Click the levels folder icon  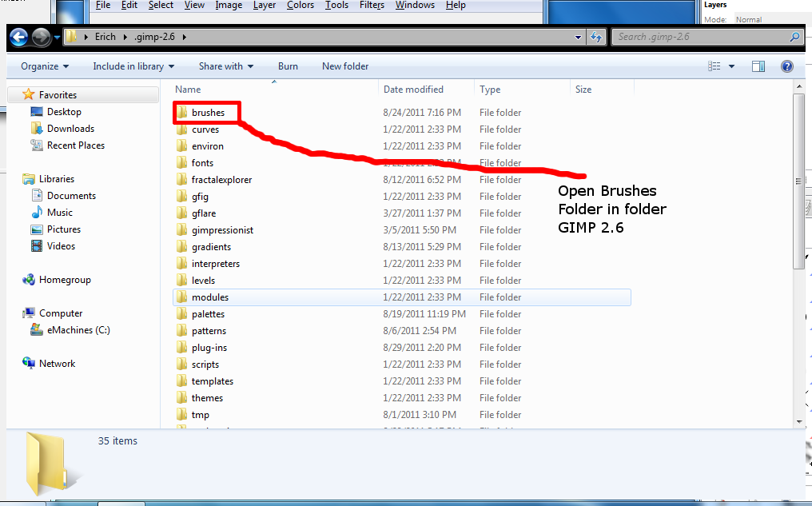pyautogui.click(x=181, y=281)
